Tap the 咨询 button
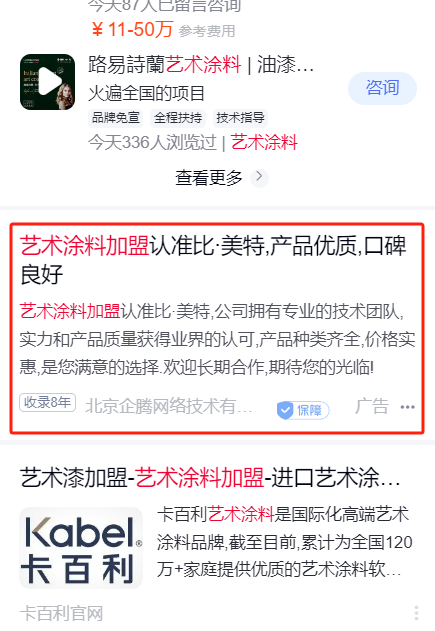Image resolution: width=435 pixels, height=631 pixels. click(382, 88)
